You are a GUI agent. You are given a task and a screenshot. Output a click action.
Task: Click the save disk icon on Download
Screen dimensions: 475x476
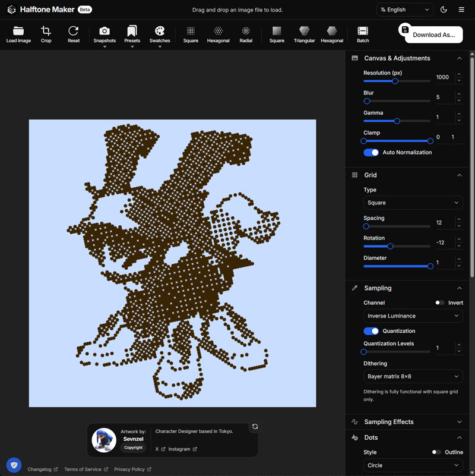pos(404,30)
